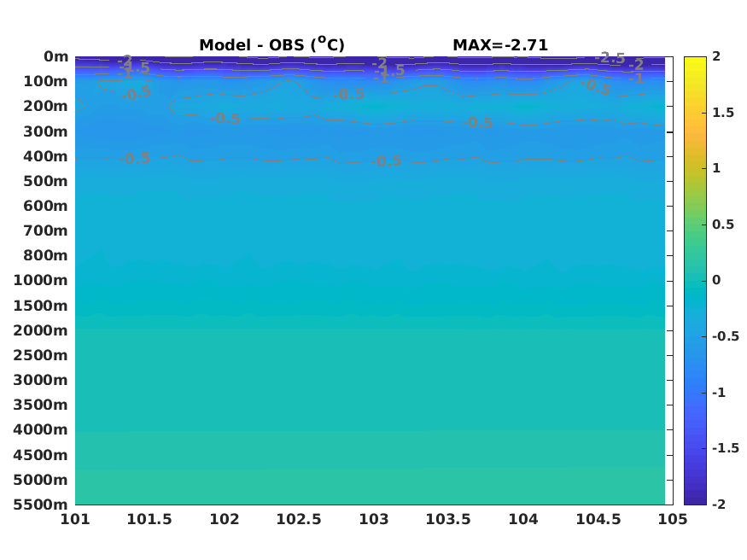Click the "100m" depth axis label
This screenshot has height=560, width=747.
[46, 81]
